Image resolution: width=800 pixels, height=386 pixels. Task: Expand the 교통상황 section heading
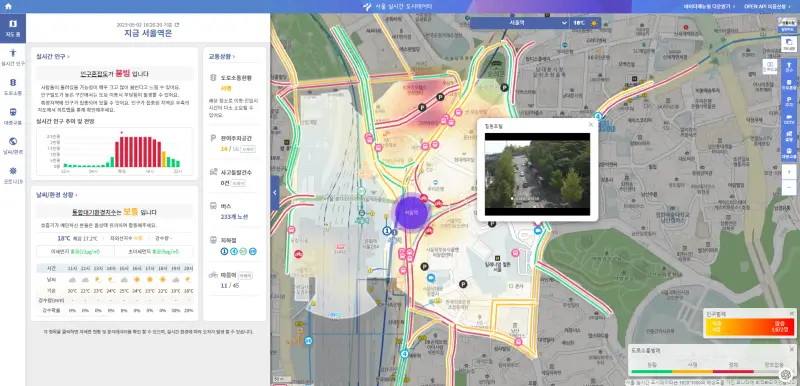point(222,57)
